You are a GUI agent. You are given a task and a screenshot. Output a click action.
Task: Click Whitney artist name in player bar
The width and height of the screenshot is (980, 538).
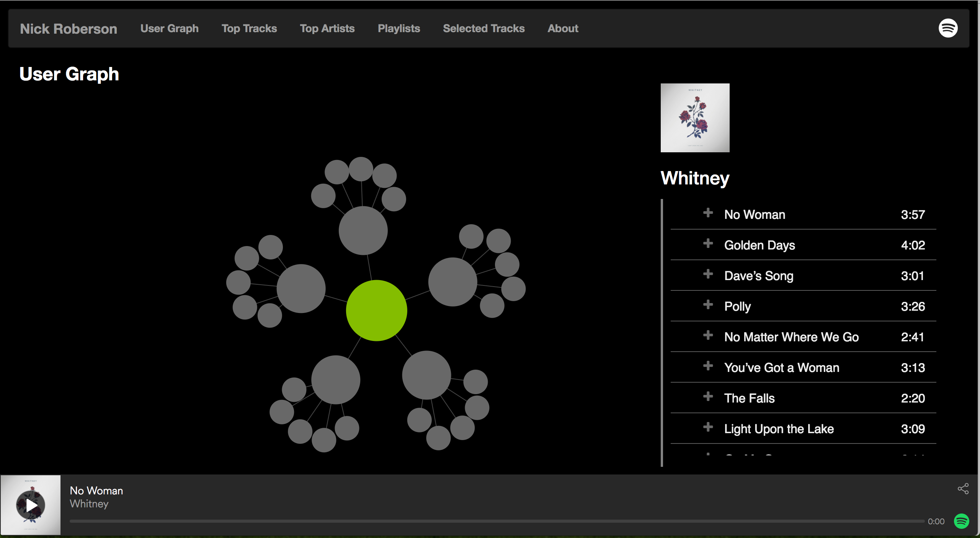click(x=89, y=504)
